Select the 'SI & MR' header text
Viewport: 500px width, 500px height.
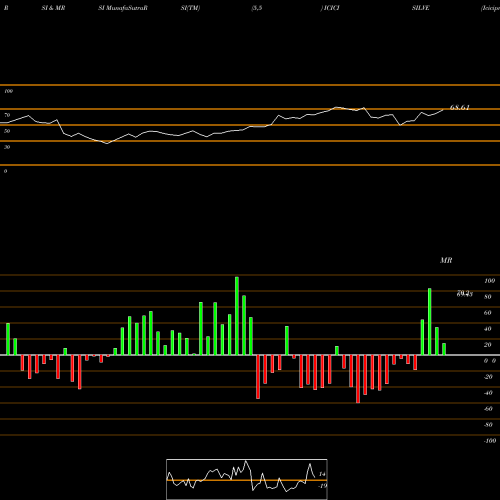(53, 8)
